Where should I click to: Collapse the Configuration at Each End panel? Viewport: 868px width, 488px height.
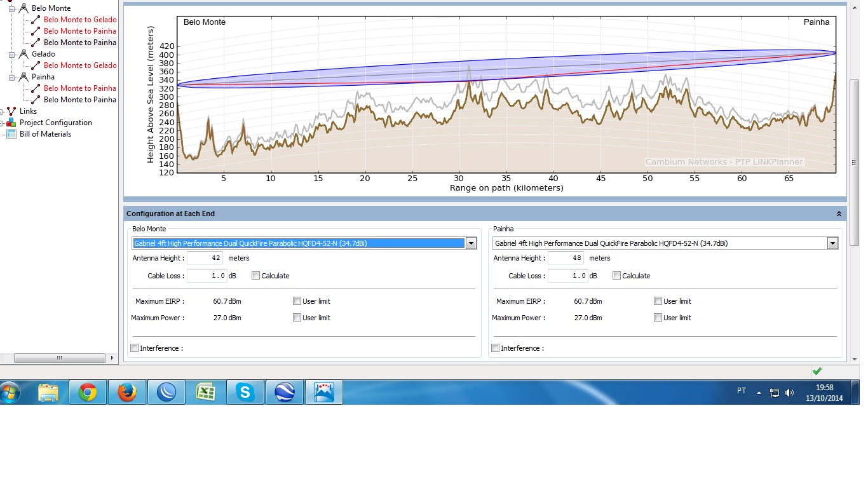tap(839, 214)
